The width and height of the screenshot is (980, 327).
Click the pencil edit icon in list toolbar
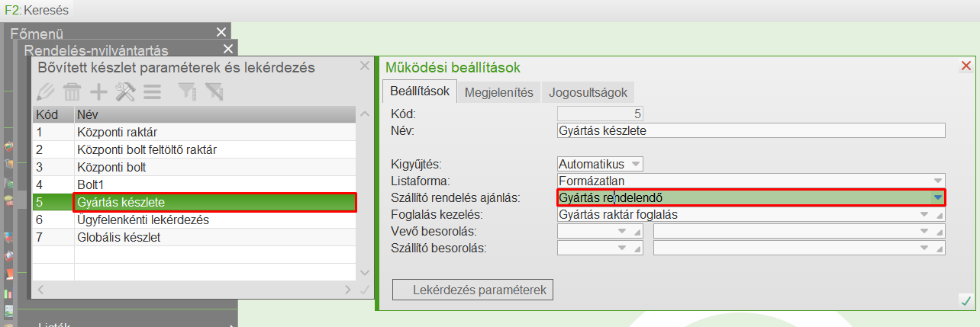coord(46,92)
